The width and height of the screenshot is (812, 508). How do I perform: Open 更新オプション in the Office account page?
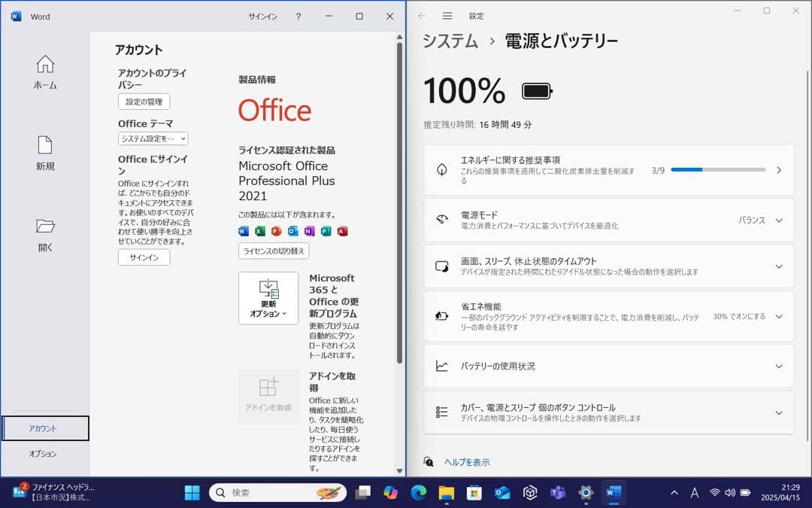coord(268,298)
